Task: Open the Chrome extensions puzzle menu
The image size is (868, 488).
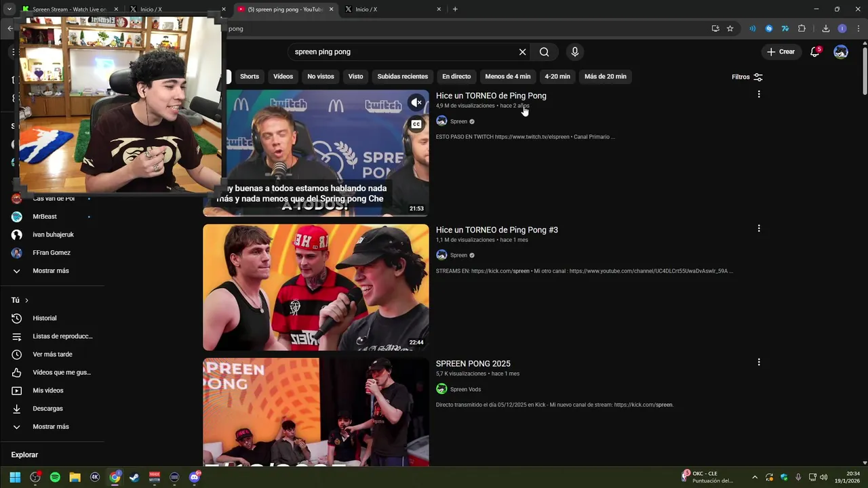Action: [802, 28]
